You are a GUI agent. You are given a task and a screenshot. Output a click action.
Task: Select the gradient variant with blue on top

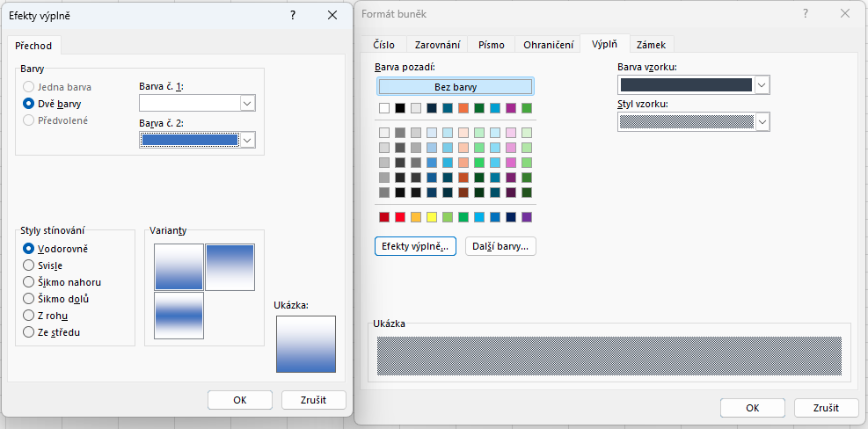pos(230,267)
